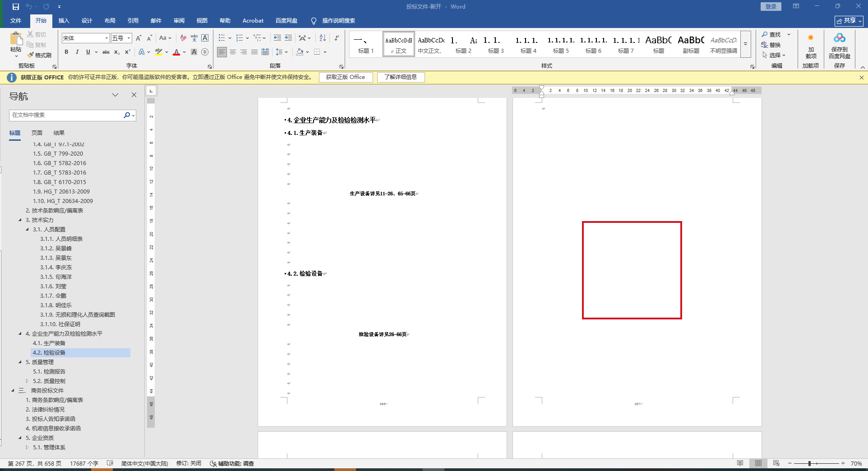Click the Replace (替换) tool
Image resolution: width=868 pixels, height=471 pixels.
[x=771, y=45]
